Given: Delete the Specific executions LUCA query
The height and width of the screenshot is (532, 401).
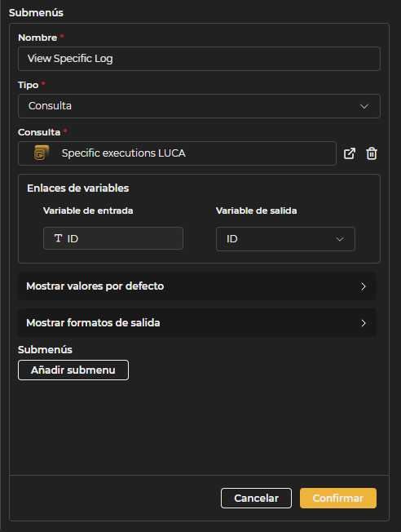Looking at the screenshot, I should (x=372, y=153).
